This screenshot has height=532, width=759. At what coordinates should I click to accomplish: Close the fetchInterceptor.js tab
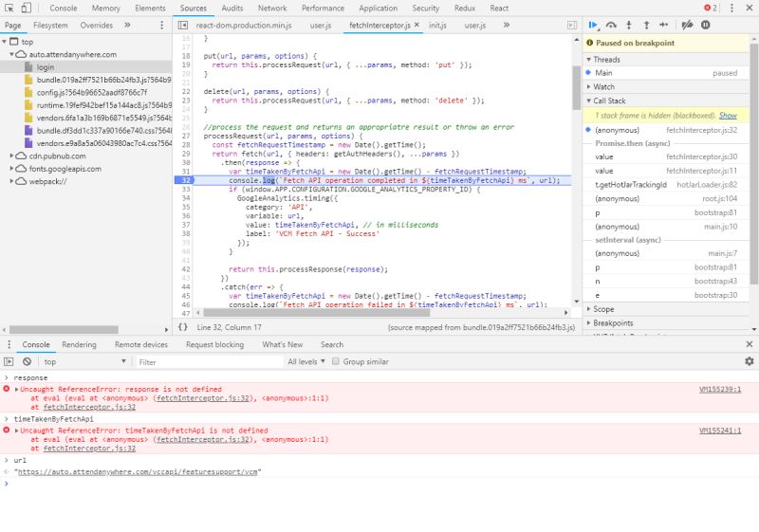(x=417, y=25)
